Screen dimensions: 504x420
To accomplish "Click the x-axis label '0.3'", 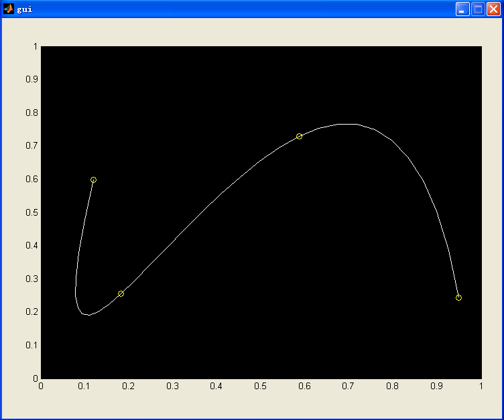I will tap(172, 386).
